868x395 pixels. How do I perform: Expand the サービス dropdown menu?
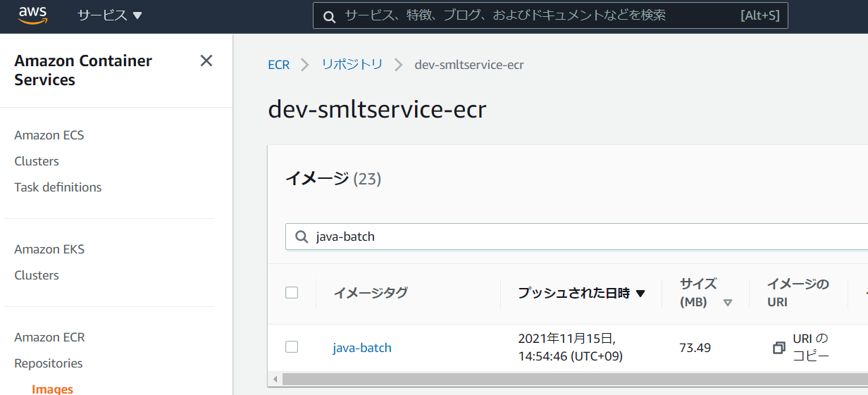click(x=109, y=15)
